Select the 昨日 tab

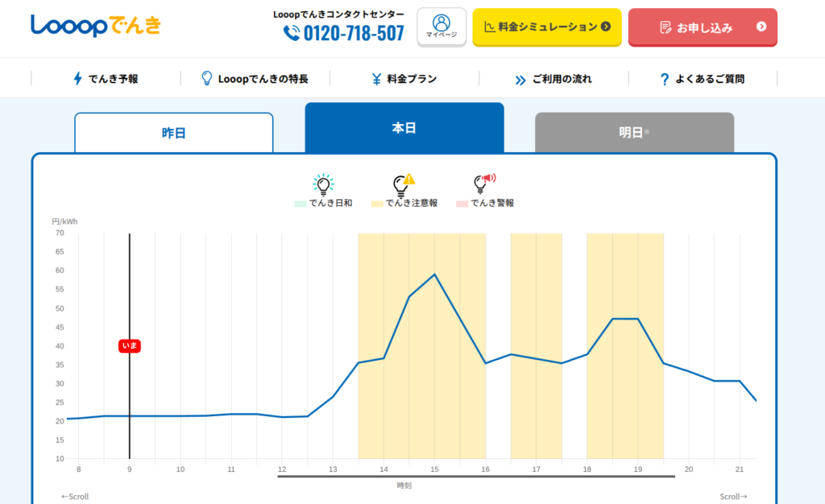pos(174,133)
